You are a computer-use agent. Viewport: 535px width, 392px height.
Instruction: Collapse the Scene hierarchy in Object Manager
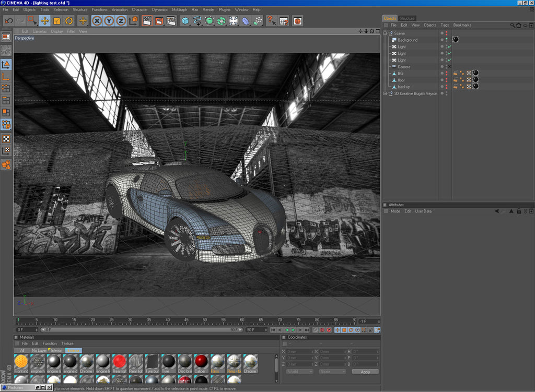[x=385, y=33]
